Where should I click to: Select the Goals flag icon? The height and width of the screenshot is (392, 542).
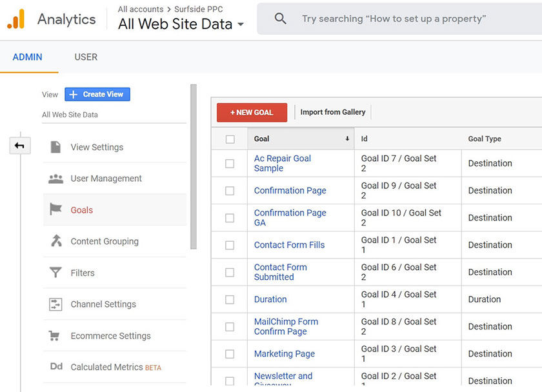(x=56, y=210)
